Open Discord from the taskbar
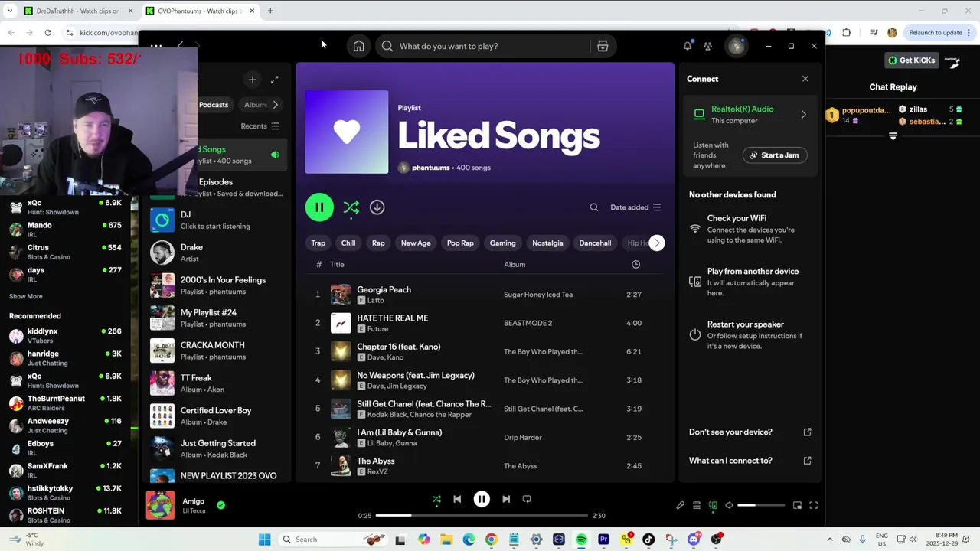This screenshot has width=980, height=551. click(x=694, y=540)
